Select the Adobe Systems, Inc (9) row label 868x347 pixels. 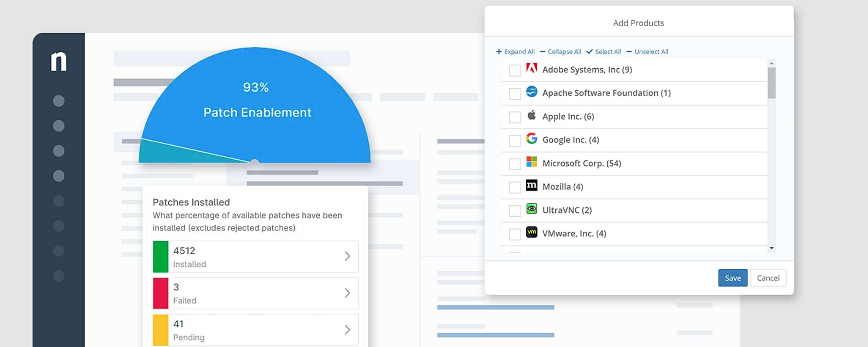point(587,70)
